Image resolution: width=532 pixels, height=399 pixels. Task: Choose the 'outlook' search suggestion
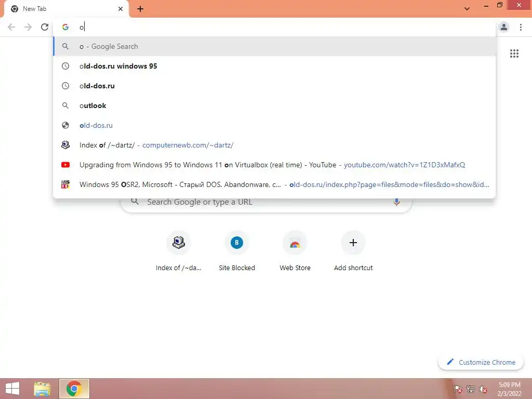click(x=274, y=105)
